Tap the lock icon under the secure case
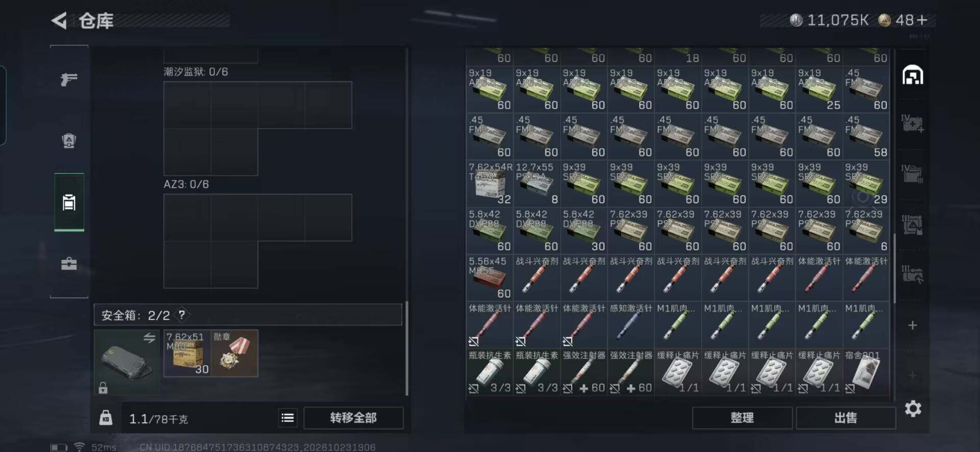The width and height of the screenshot is (980, 452). [103, 388]
